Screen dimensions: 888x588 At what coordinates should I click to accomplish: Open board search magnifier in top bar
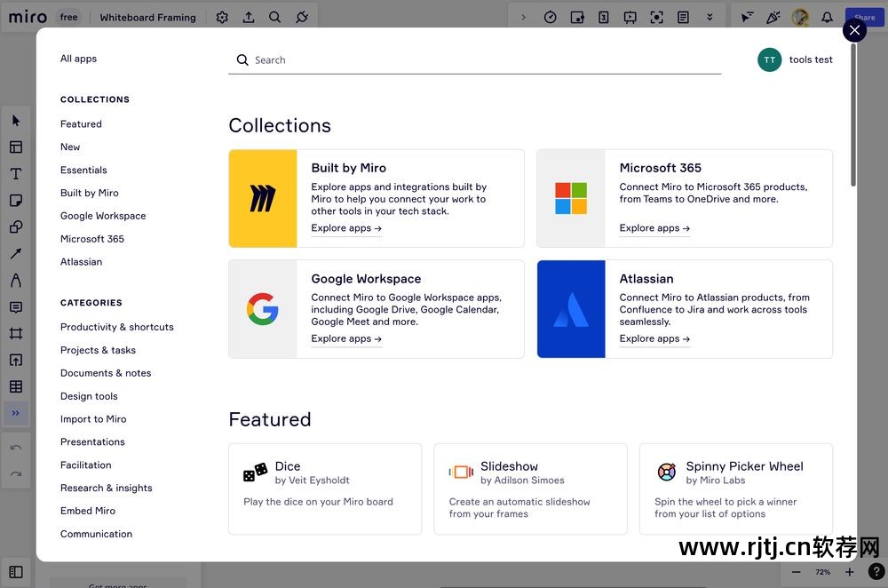(x=275, y=18)
